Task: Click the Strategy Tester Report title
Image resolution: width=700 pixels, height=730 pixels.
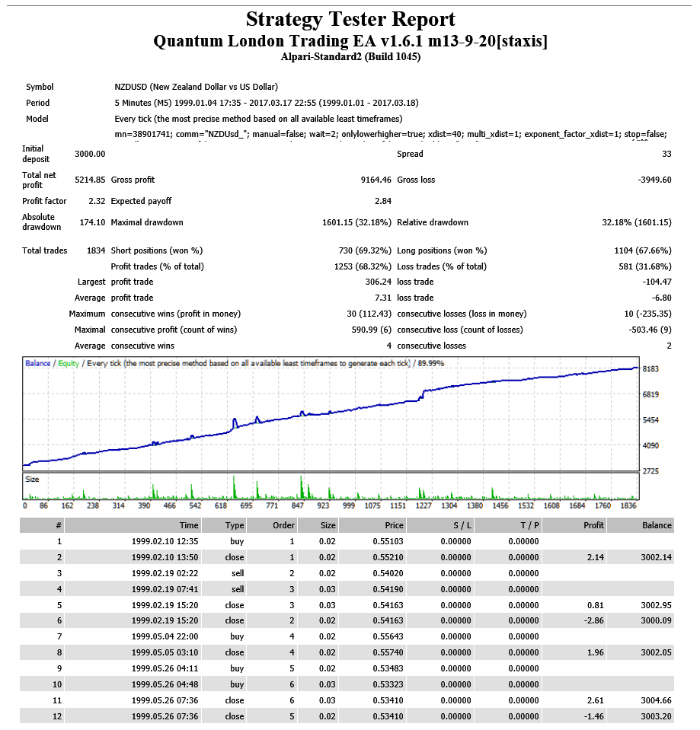Action: 350,20
